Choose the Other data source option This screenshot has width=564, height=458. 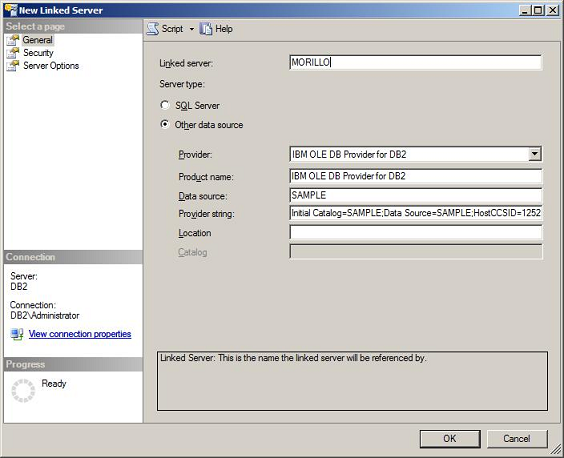(165, 124)
